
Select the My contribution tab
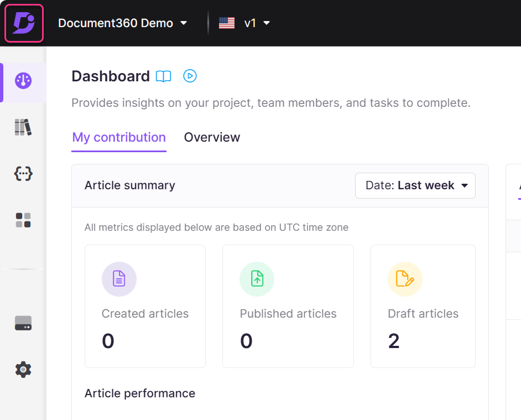tap(118, 137)
